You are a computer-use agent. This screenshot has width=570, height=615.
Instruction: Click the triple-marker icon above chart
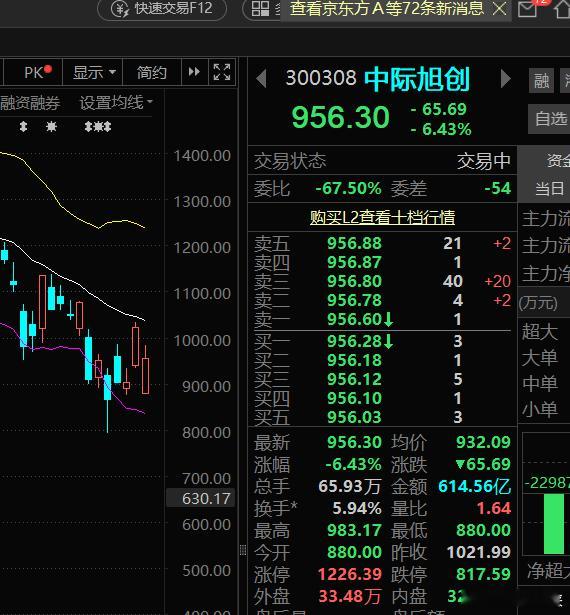click(98, 127)
